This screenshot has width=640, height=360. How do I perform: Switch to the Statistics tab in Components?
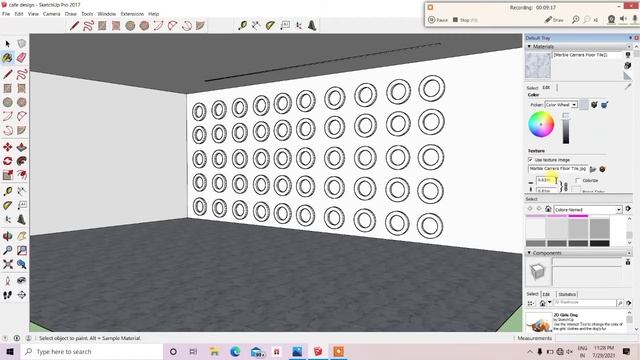pyautogui.click(x=567, y=294)
